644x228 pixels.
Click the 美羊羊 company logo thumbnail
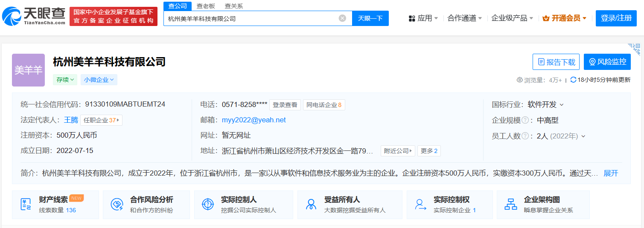[x=29, y=70]
